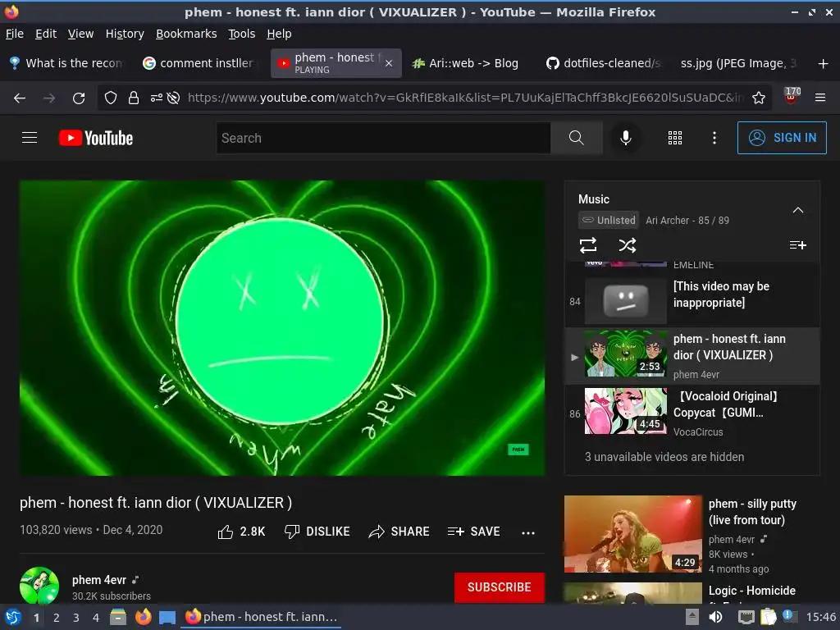The height and width of the screenshot is (630, 840).
Task: Open the phem - silly putty suggested video
Action: [x=752, y=512]
